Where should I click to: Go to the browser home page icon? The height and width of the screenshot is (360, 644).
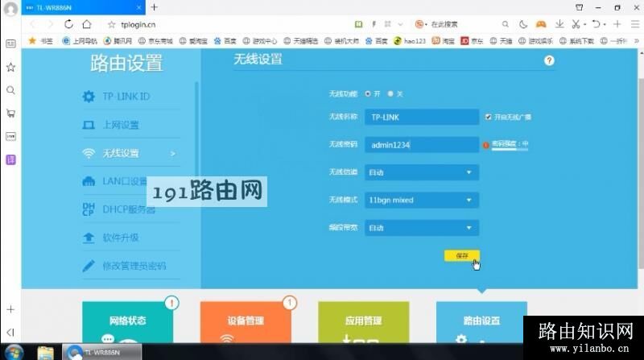pos(87,24)
